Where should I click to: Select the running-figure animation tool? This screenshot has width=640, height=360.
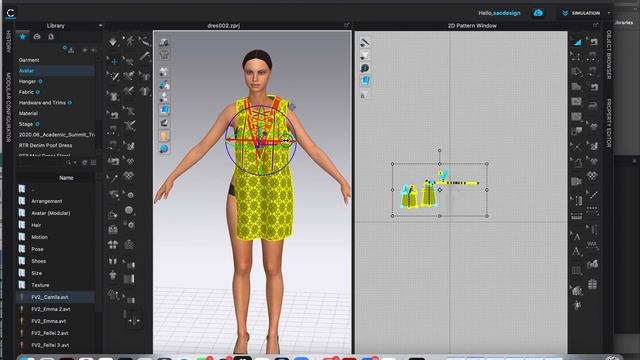click(x=130, y=41)
